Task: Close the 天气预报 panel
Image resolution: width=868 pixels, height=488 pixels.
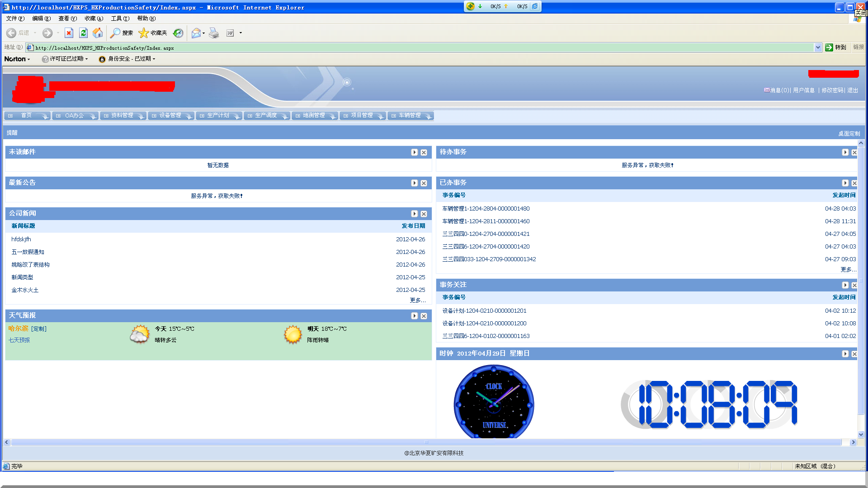Action: coord(424,316)
